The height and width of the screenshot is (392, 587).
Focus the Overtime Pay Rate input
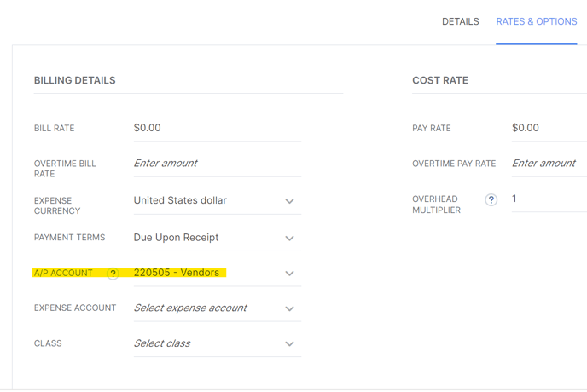(549, 164)
